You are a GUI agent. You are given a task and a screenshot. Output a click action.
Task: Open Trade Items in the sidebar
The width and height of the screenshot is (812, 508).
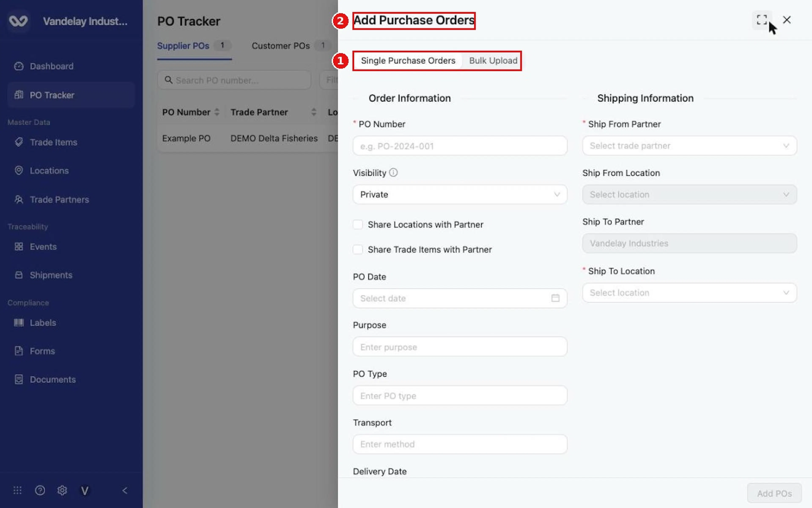click(71, 142)
